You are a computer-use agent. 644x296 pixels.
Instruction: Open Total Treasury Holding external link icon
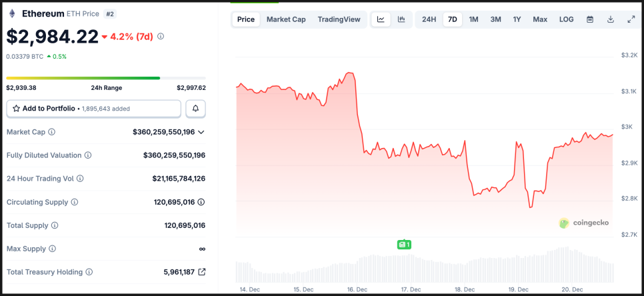202,272
